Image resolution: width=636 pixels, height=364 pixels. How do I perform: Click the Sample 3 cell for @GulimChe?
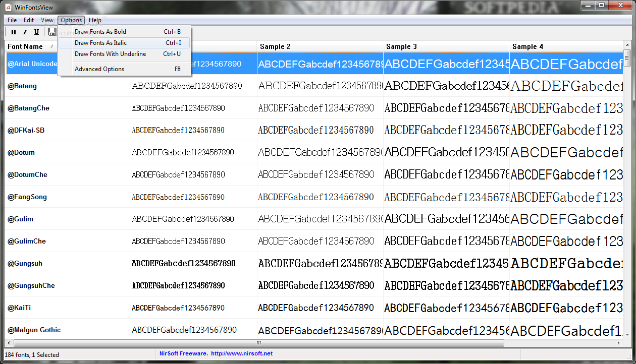[x=446, y=241]
